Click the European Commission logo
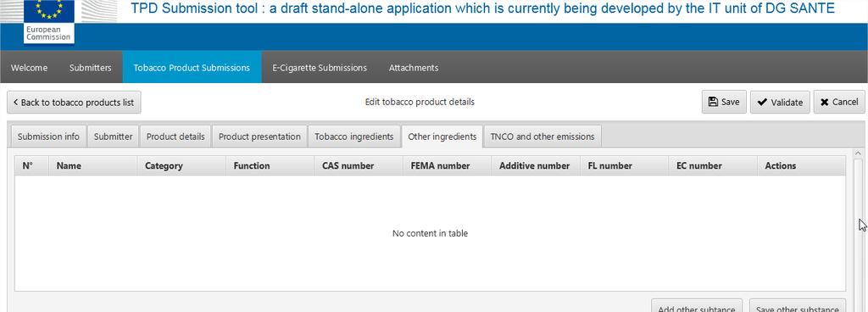The height and width of the screenshot is (312, 868). pyautogui.click(x=49, y=21)
